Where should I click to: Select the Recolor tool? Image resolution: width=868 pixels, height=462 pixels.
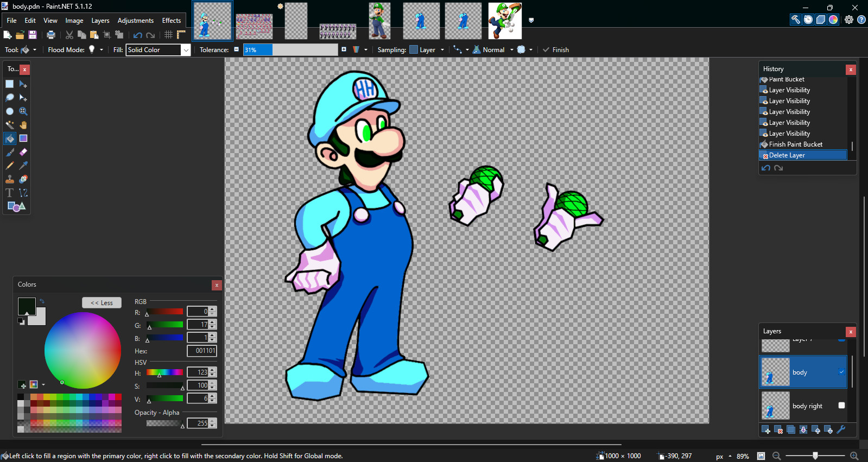point(23,179)
